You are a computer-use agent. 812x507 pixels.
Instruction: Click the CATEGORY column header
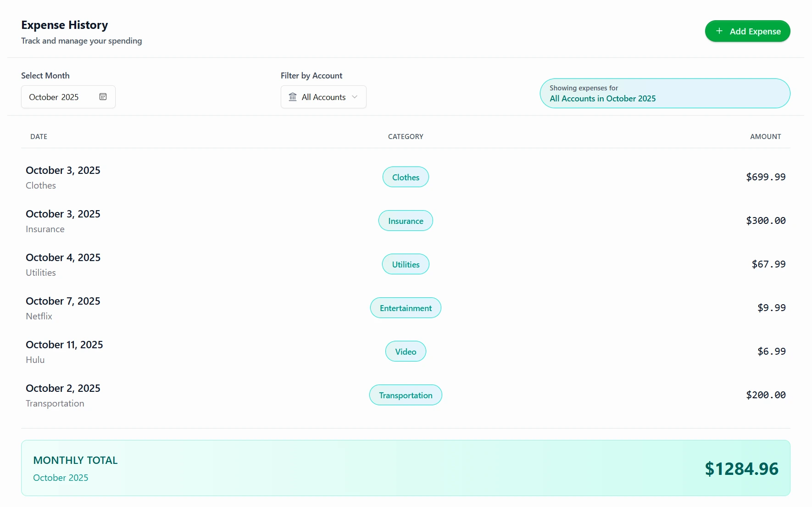pyautogui.click(x=406, y=136)
